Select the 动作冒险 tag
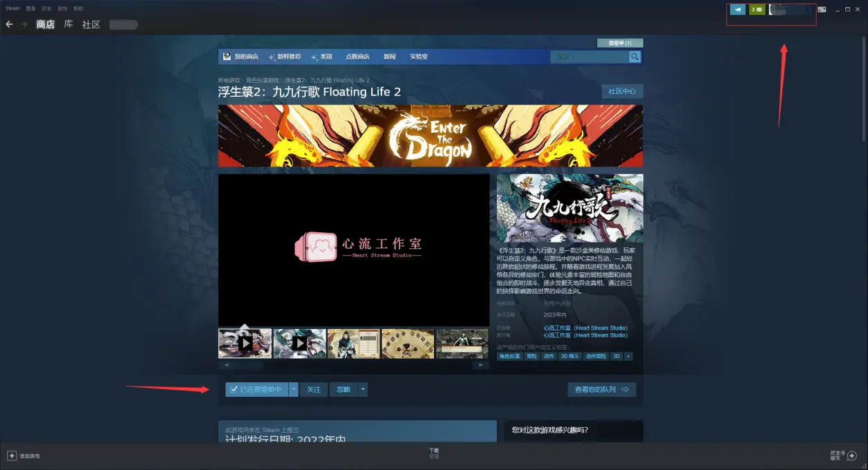The height and width of the screenshot is (470, 868). tap(596, 357)
